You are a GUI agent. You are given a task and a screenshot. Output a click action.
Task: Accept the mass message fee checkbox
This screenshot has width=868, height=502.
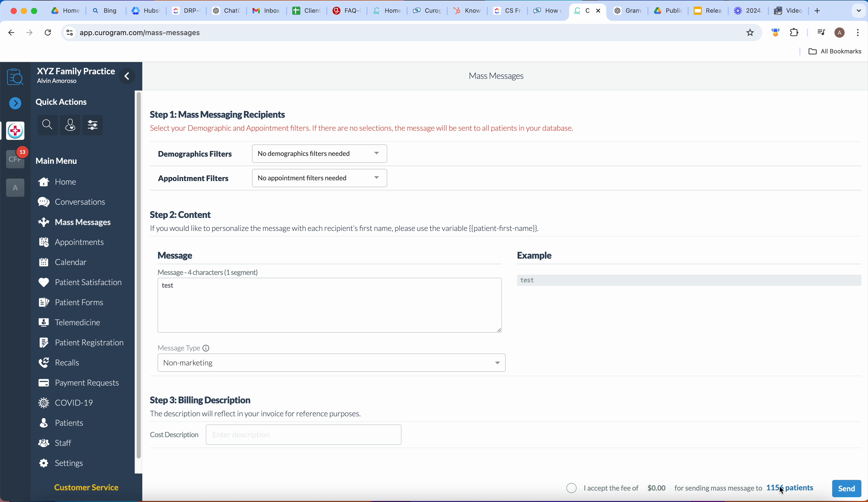[571, 488]
